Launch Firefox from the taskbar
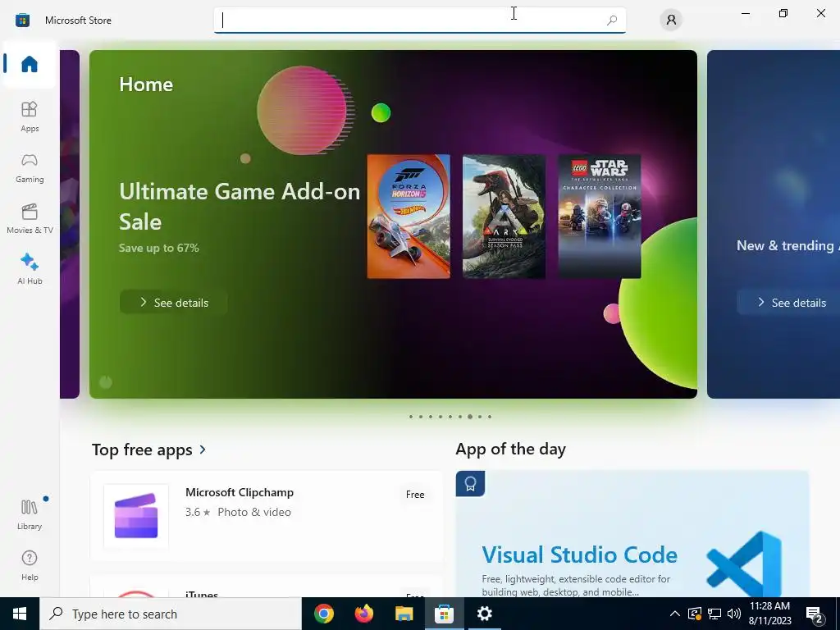This screenshot has height=630, width=840. tap(363, 614)
